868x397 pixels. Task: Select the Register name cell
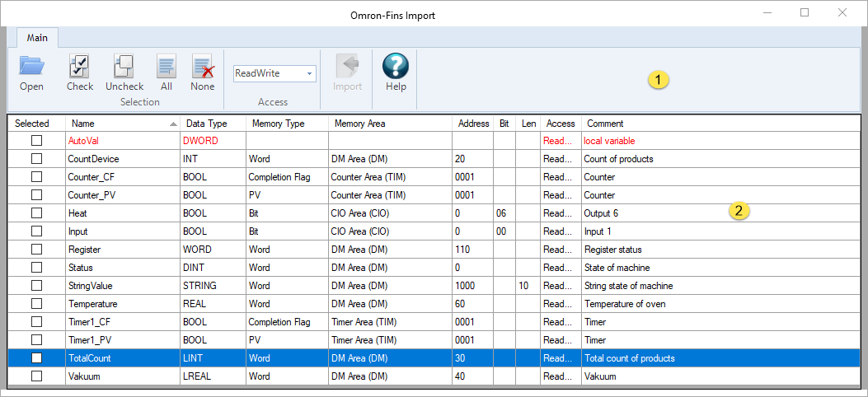[122, 250]
